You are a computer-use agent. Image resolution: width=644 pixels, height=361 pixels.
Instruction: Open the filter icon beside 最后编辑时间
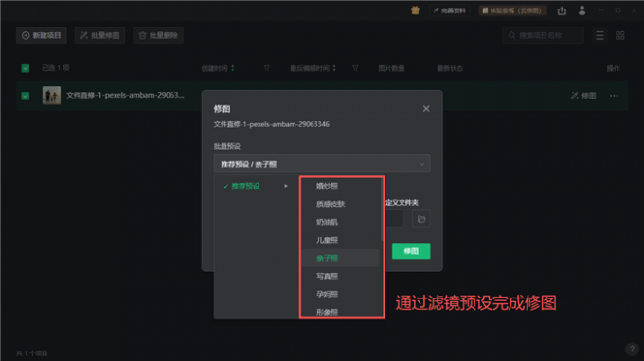[355, 68]
